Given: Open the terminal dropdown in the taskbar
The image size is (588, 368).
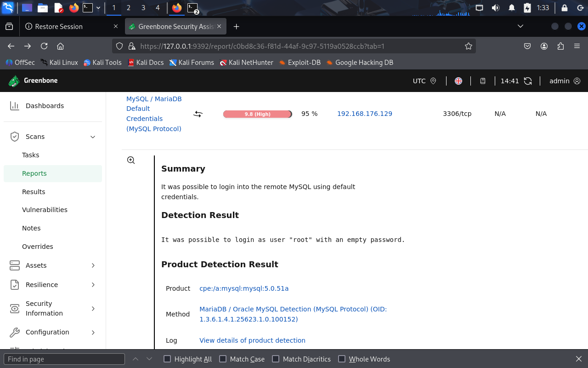Looking at the screenshot, I should click(x=98, y=7).
